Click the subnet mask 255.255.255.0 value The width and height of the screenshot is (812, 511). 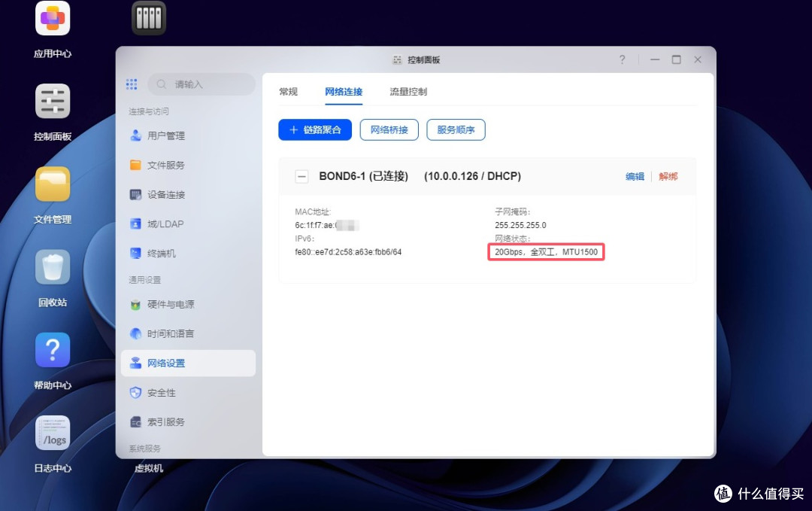(x=520, y=225)
